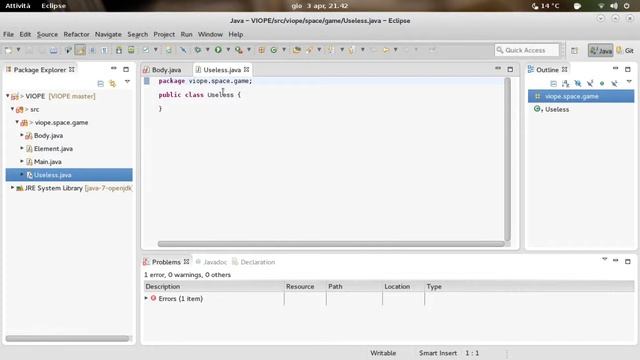Toggle Hide Static Members in Outline
This screenshot has height=360, width=640.
pos(590,83)
